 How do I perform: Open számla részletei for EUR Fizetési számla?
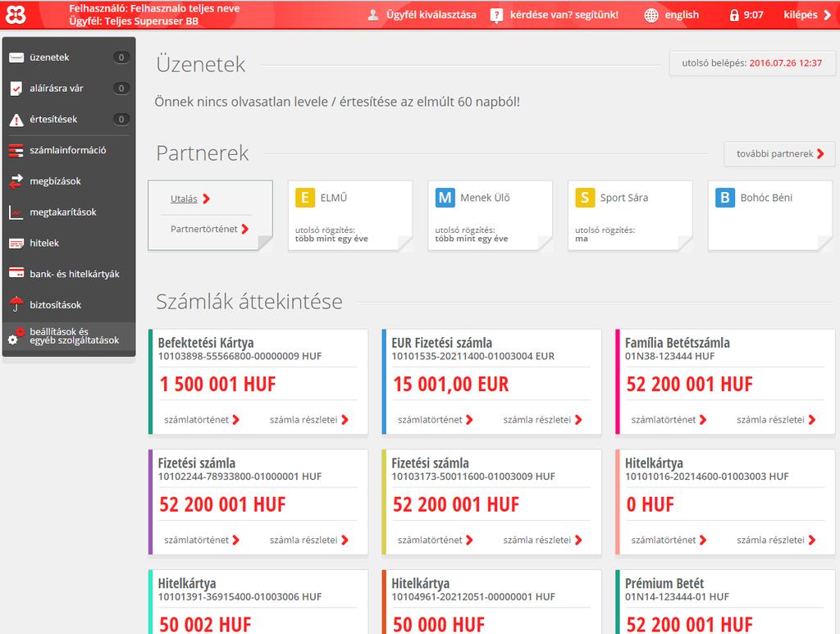543,420
